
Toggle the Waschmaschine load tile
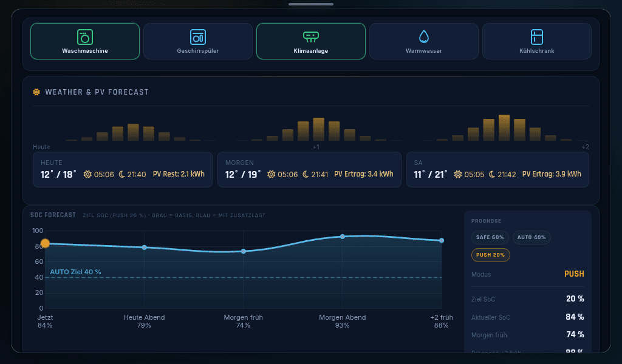tap(85, 41)
